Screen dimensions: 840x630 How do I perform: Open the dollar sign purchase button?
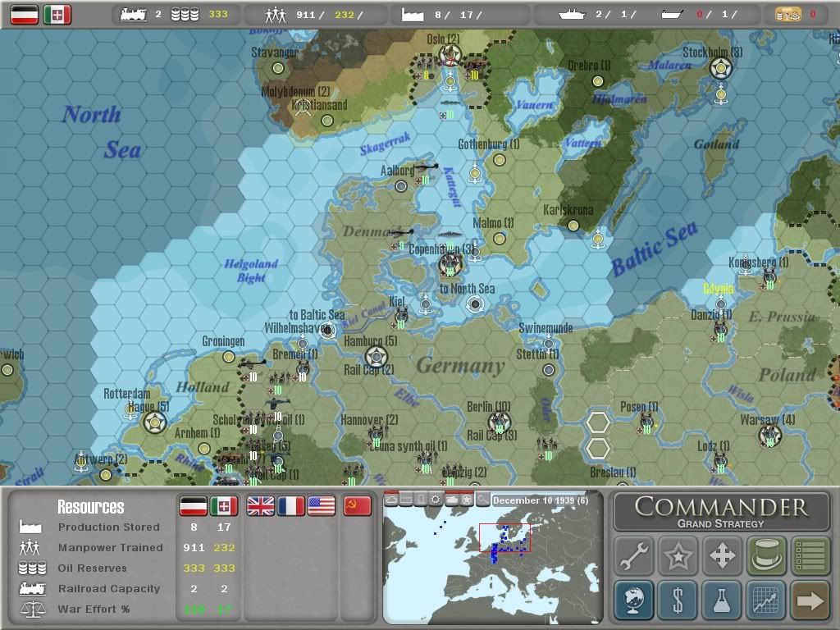[678, 600]
